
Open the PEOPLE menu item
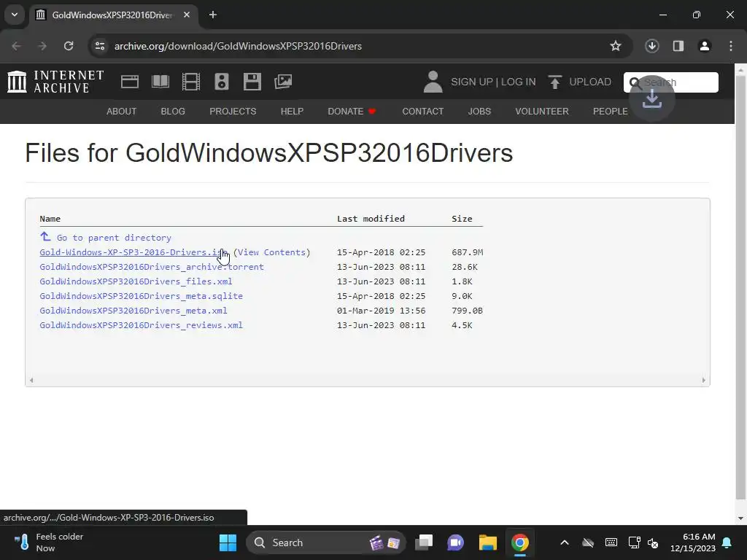pyautogui.click(x=611, y=112)
